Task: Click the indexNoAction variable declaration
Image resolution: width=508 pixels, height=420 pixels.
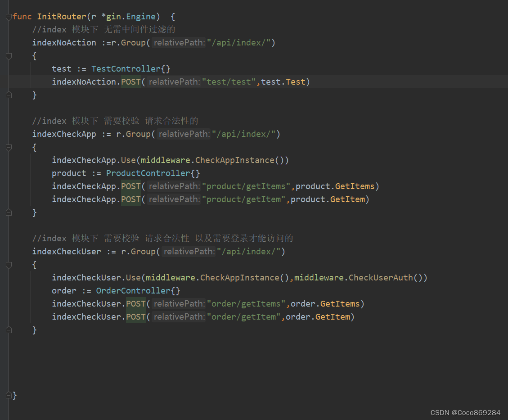Action: 64,43
